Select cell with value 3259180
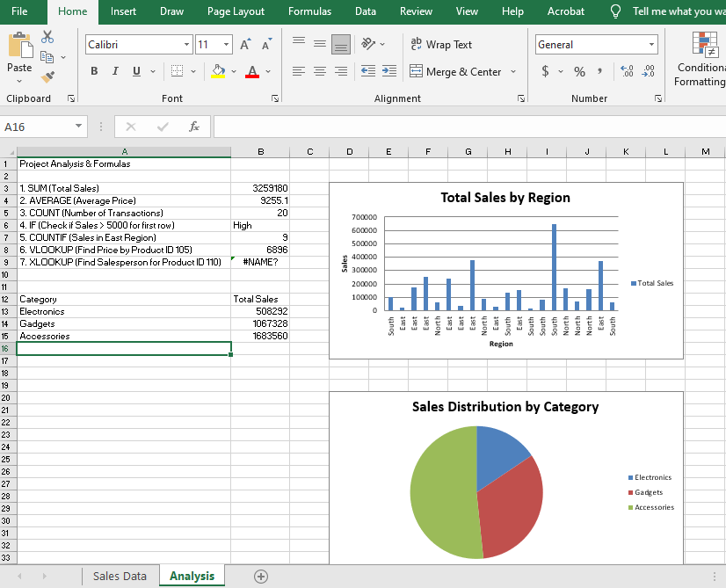726x588 pixels. [260, 188]
